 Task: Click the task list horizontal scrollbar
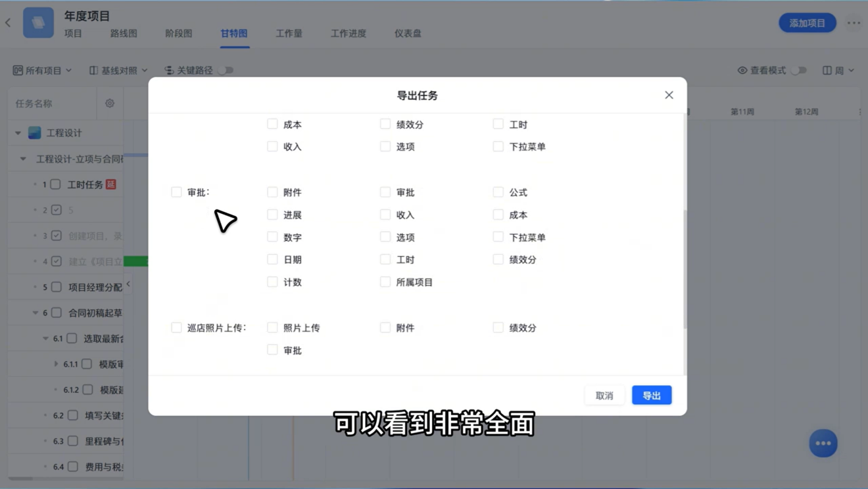[21, 478]
